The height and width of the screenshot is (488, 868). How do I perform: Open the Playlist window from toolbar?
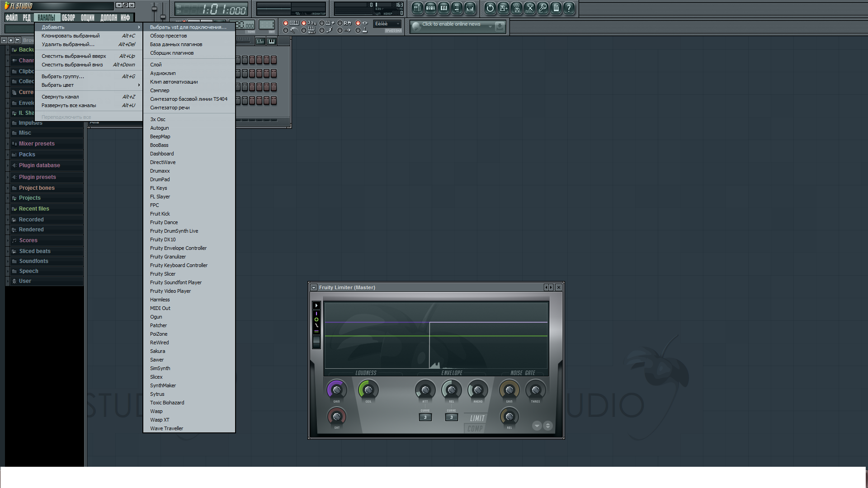(x=417, y=8)
